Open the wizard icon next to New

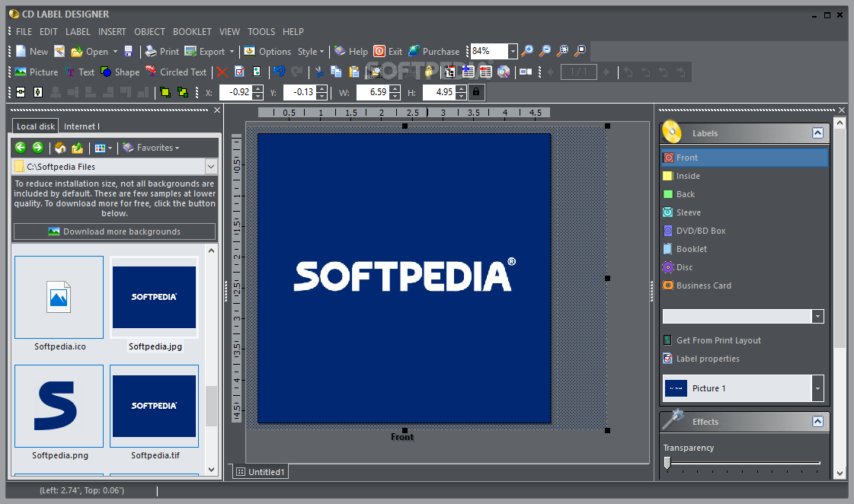(59, 51)
